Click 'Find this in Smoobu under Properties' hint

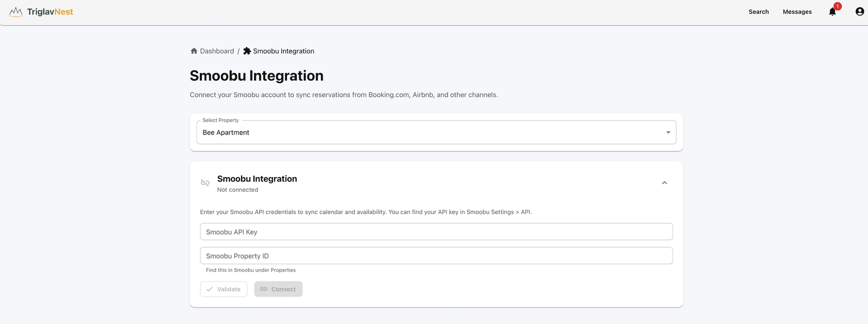click(x=251, y=270)
